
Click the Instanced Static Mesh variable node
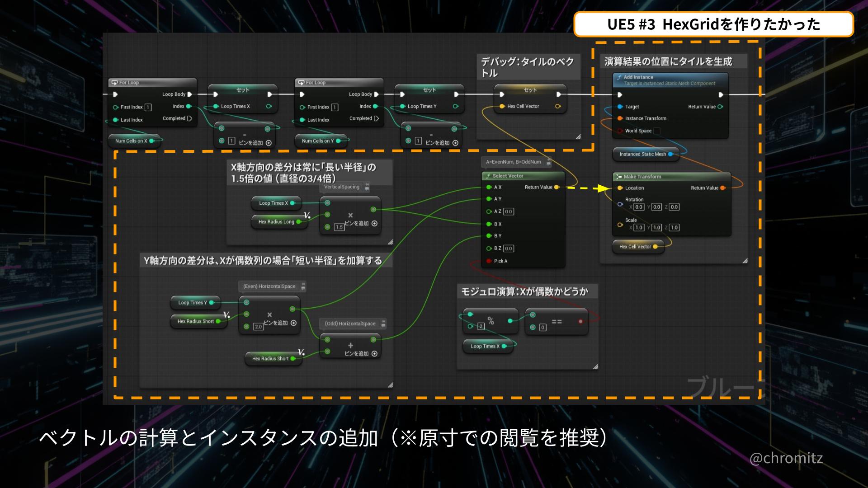[x=642, y=154]
